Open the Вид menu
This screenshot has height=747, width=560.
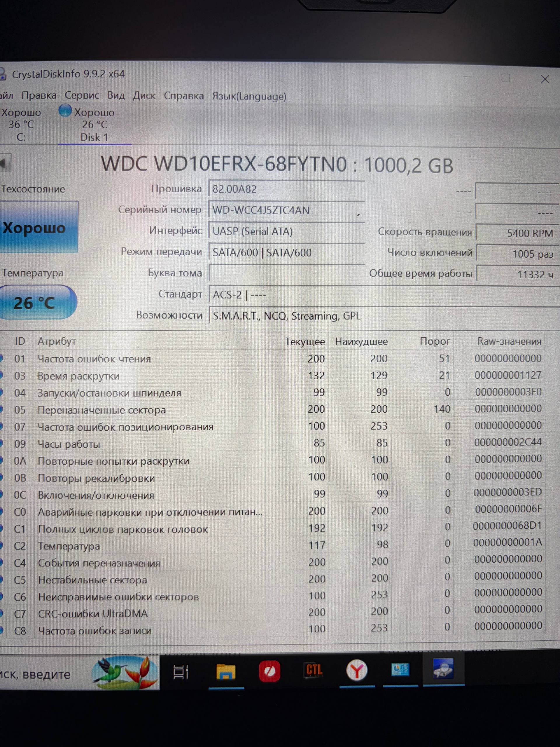(116, 96)
